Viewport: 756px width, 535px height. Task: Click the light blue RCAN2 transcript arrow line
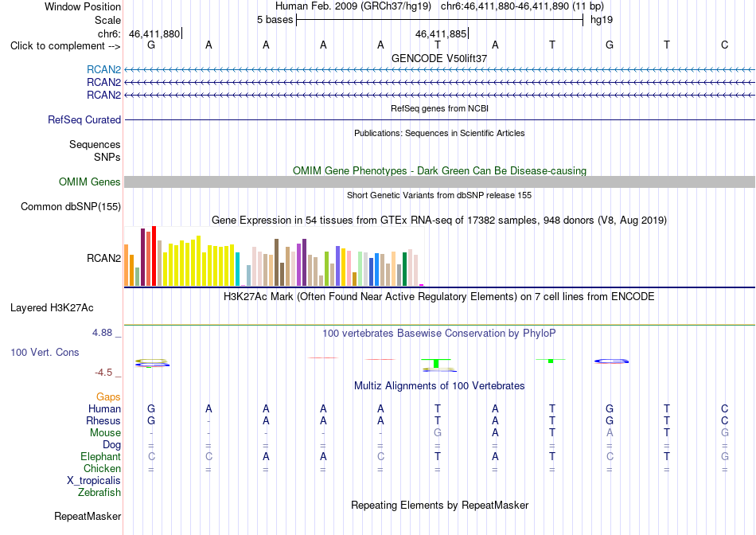(x=440, y=70)
